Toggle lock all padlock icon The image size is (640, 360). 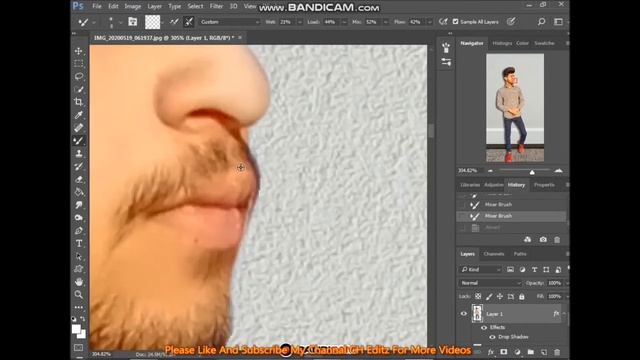click(x=522, y=296)
